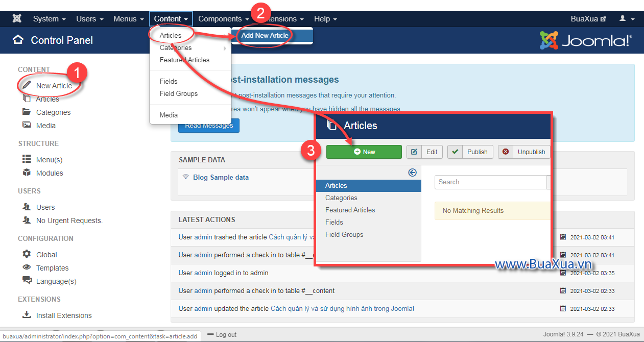Click the Joomla logo icon in top bar
Viewport: 644px width, 342px height.
pyautogui.click(x=17, y=19)
